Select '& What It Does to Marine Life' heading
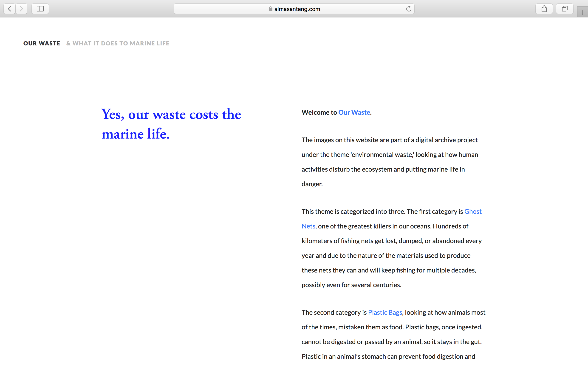Screen dimensions: 588x367 pos(118,43)
